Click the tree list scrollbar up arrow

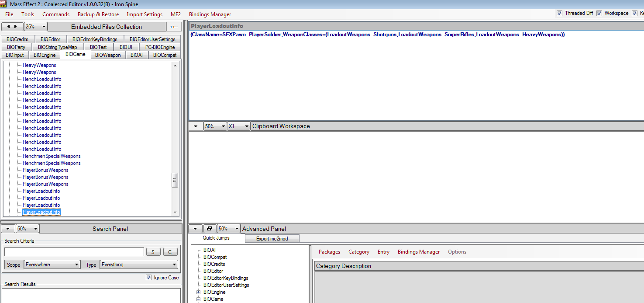pos(175,65)
